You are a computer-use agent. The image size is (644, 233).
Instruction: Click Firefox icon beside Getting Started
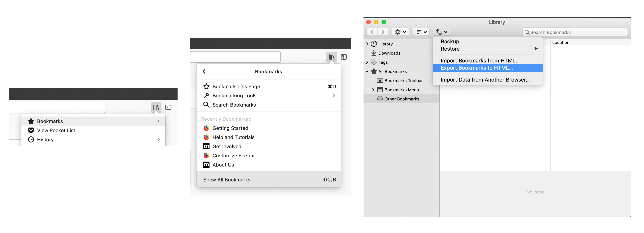(206, 128)
